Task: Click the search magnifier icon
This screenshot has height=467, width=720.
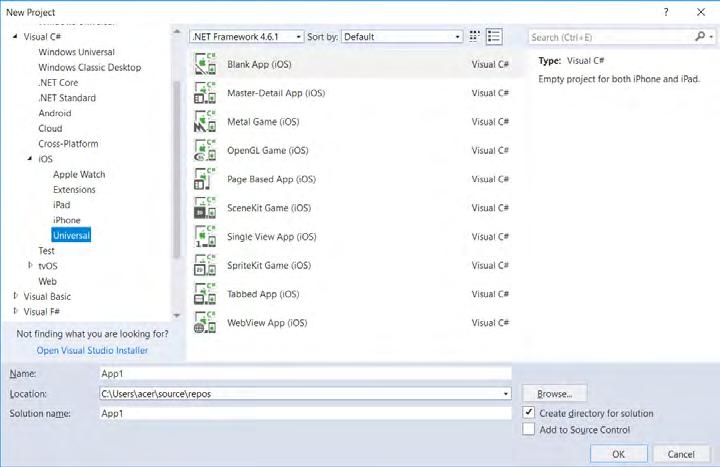Action: pos(700,36)
